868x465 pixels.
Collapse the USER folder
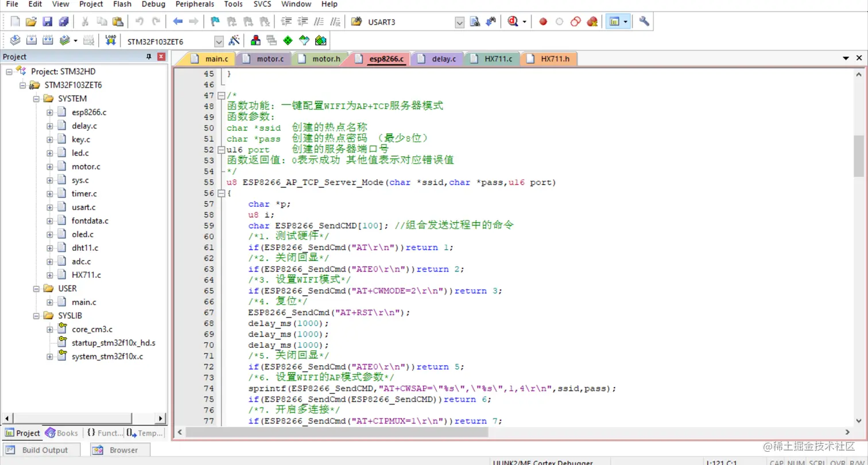click(36, 289)
